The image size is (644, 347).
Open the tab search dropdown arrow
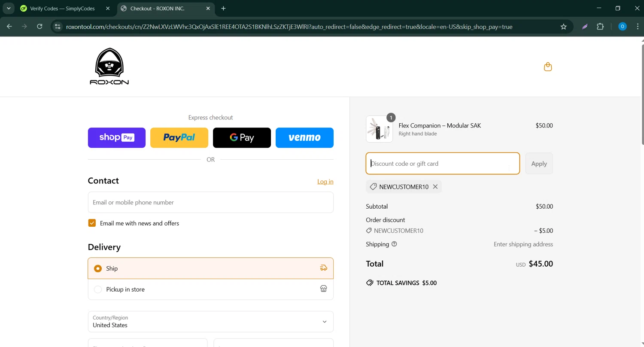[x=9, y=8]
